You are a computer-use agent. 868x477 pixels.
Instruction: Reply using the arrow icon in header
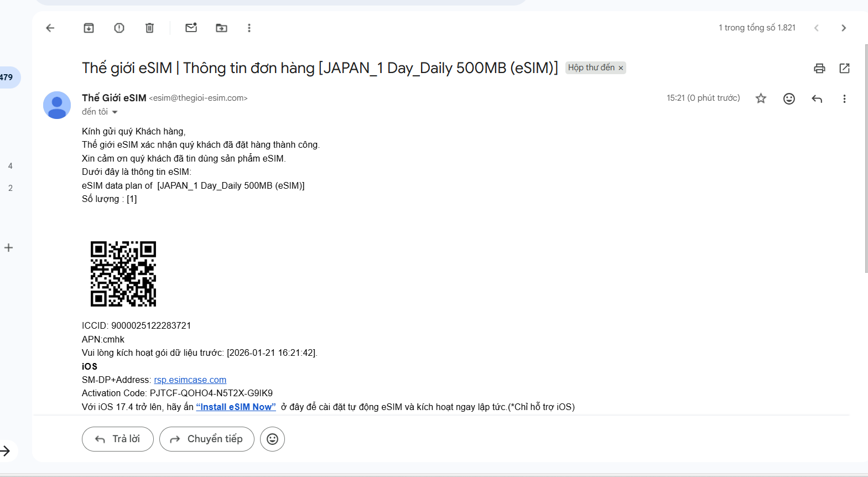(x=817, y=98)
